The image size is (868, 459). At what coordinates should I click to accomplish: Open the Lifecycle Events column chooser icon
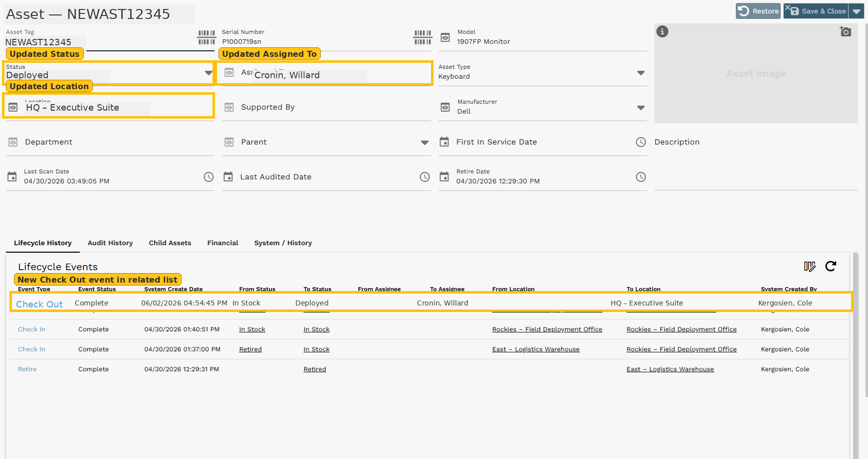[x=810, y=267]
